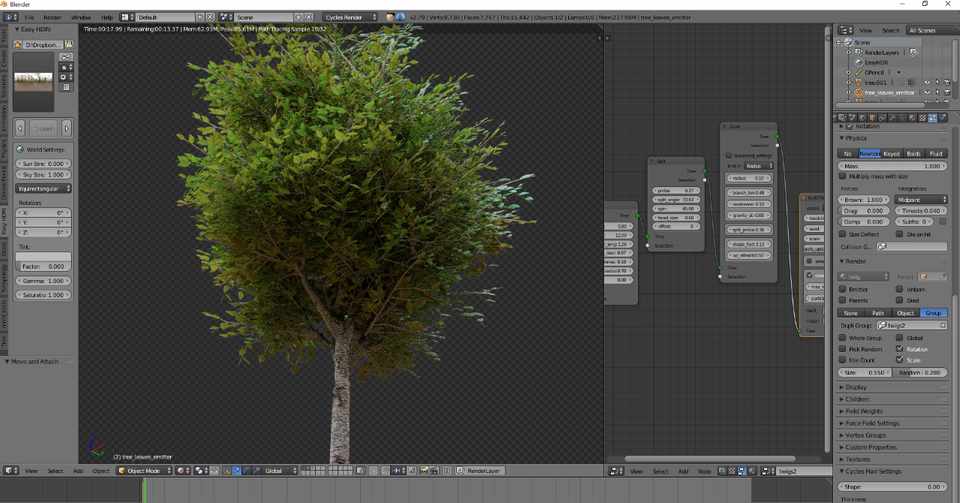Image resolution: width=960 pixels, height=503 pixels.
Task: Expand the Field Weights panel
Action: [864, 410]
